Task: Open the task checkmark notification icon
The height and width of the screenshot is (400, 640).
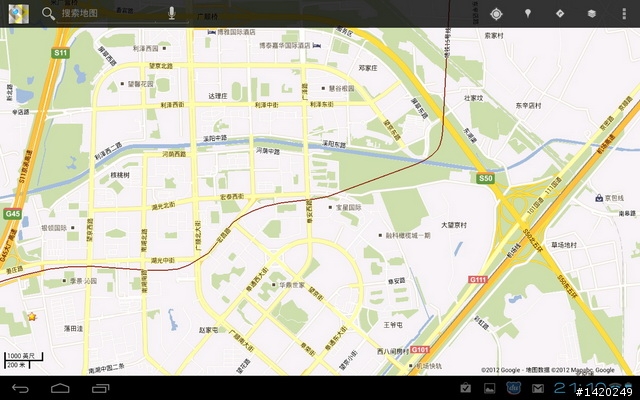Action: click(465, 388)
